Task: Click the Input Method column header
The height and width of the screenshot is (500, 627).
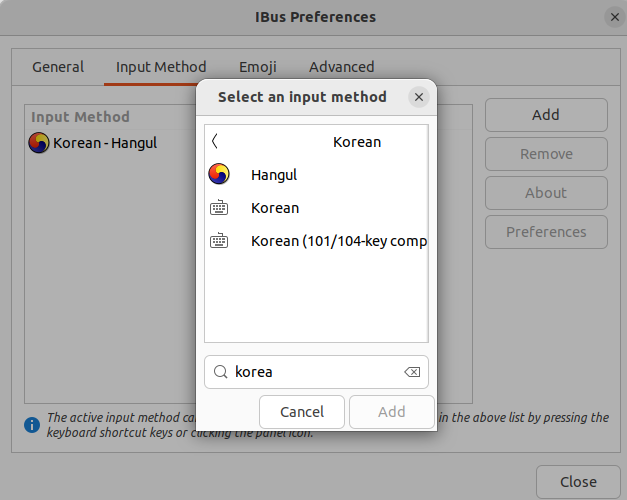Action: tap(80, 117)
